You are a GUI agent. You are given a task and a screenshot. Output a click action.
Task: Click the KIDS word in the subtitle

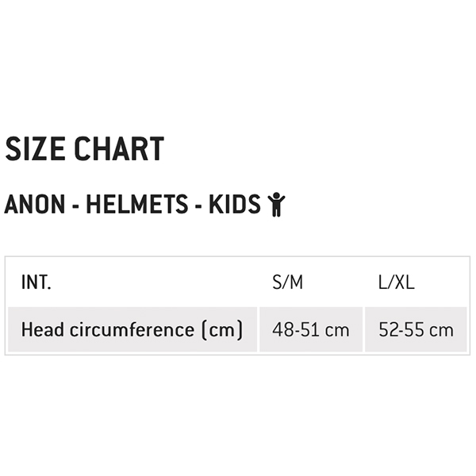235,204
